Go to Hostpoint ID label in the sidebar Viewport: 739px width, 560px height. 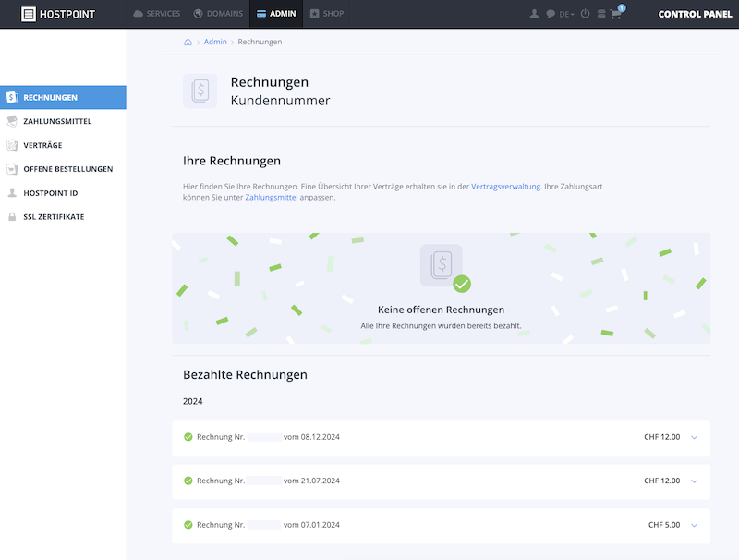point(51,193)
